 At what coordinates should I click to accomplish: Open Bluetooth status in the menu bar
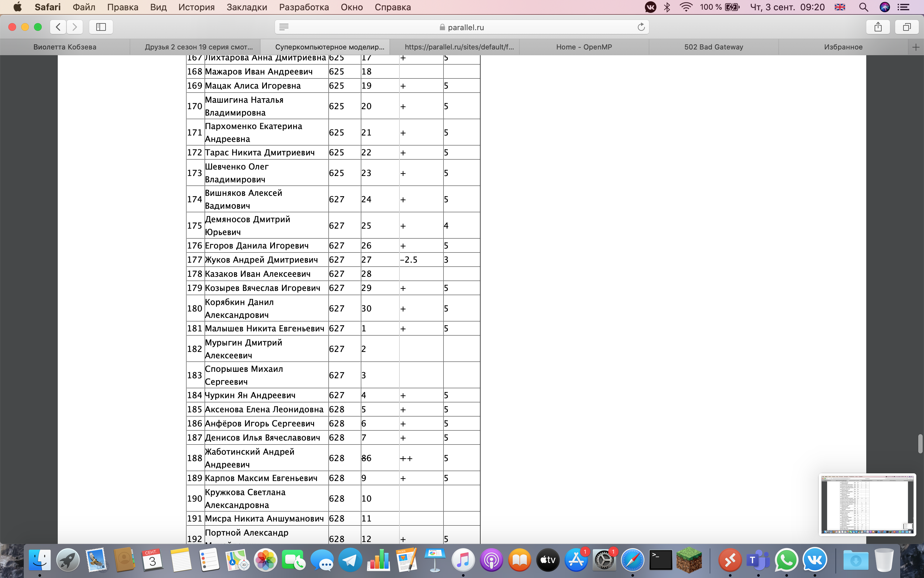(667, 7)
